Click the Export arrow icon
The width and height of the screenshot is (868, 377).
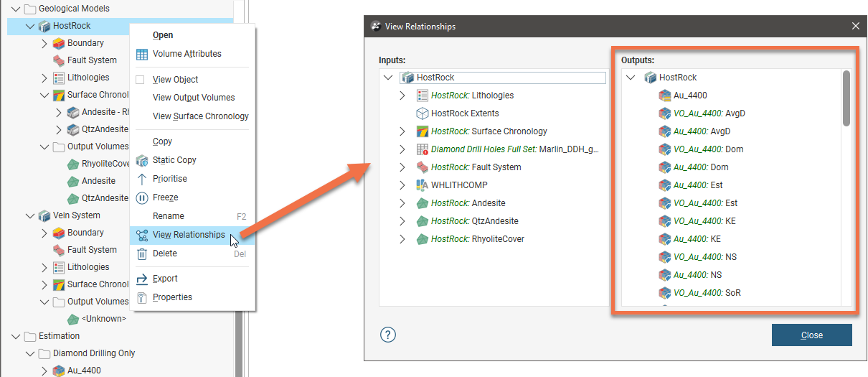click(141, 279)
